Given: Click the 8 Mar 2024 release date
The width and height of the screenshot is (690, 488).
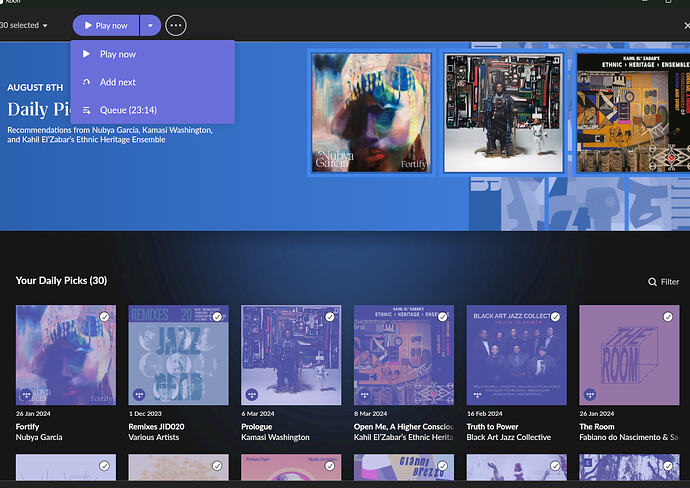Looking at the screenshot, I should click(371, 414).
